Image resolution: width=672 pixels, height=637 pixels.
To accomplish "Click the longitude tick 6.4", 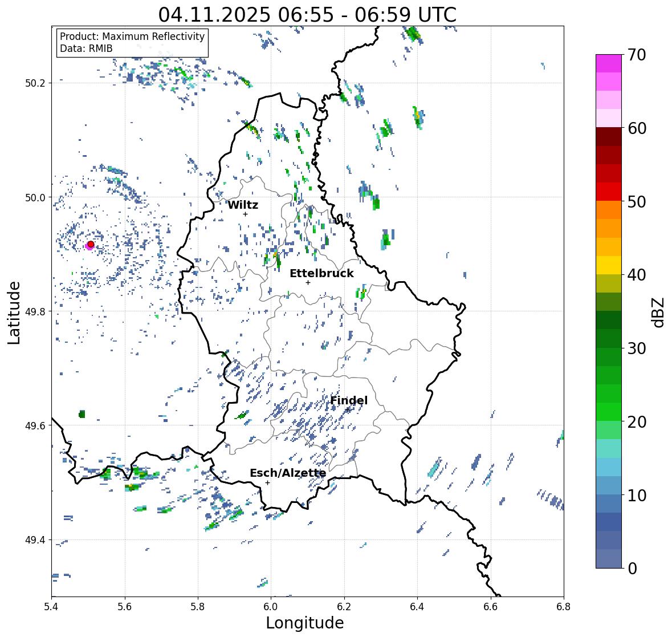I will coord(417,607).
